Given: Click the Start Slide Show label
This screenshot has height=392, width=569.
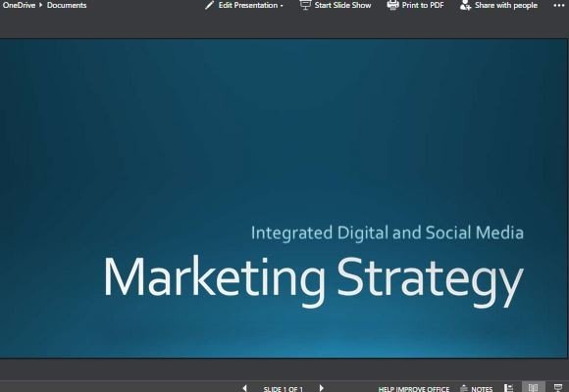Looking at the screenshot, I should (x=342, y=5).
